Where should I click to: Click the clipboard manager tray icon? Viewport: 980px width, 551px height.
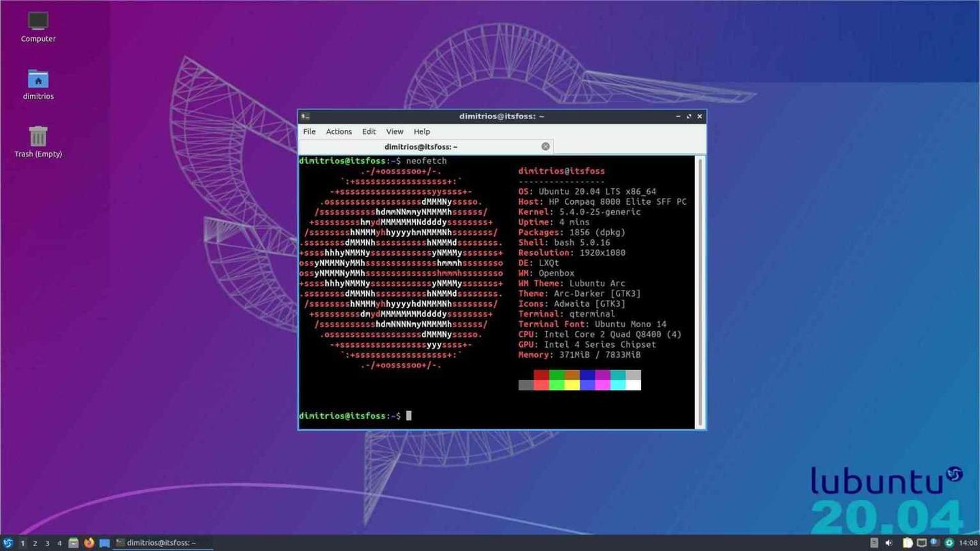(906, 542)
